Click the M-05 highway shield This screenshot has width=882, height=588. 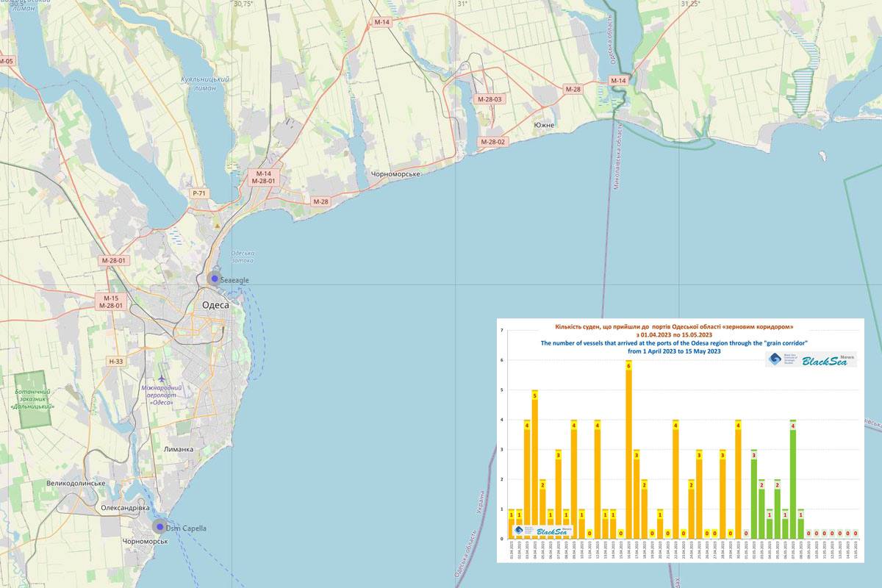[x=6, y=61]
